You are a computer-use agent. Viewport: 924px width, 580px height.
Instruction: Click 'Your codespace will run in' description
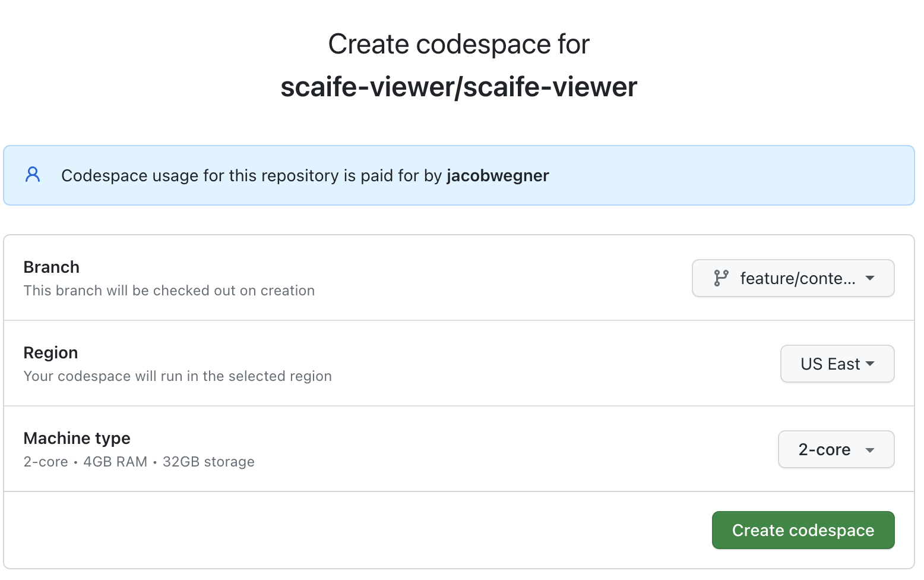pos(178,376)
